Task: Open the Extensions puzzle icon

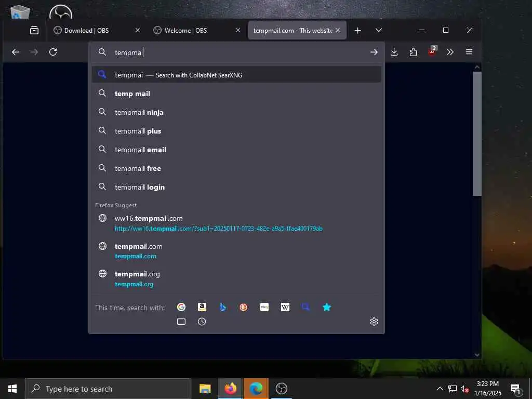Action: pos(413,52)
